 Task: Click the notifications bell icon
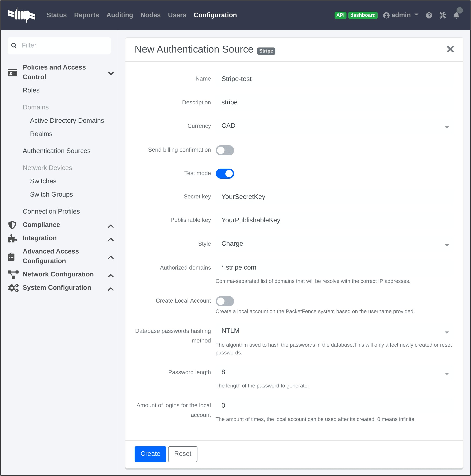(457, 15)
